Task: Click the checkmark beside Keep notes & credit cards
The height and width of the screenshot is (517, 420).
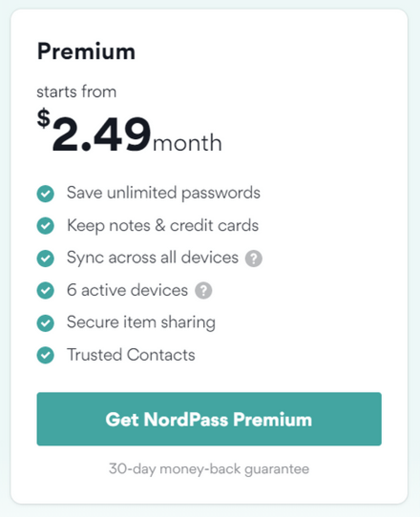Action: [x=45, y=225]
